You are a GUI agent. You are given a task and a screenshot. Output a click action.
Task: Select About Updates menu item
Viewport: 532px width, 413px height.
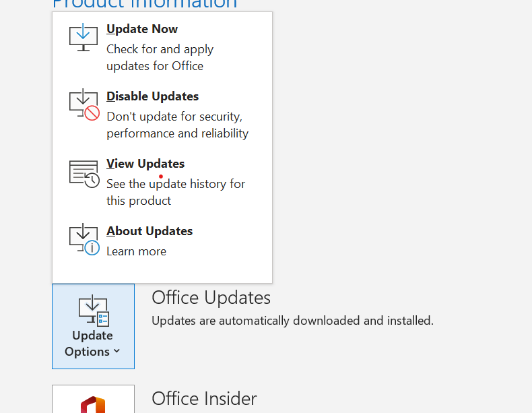[x=162, y=241]
